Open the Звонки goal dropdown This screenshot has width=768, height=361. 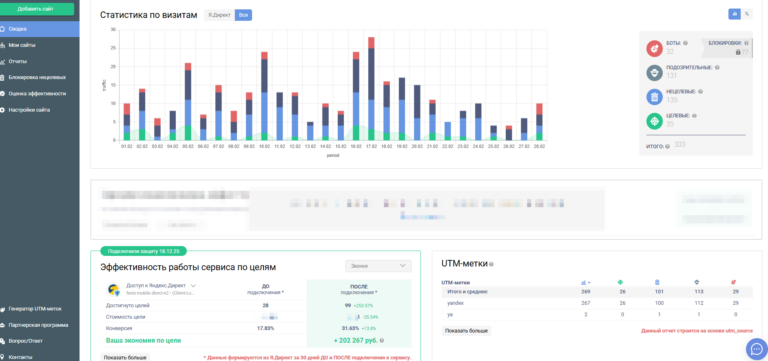[378, 266]
